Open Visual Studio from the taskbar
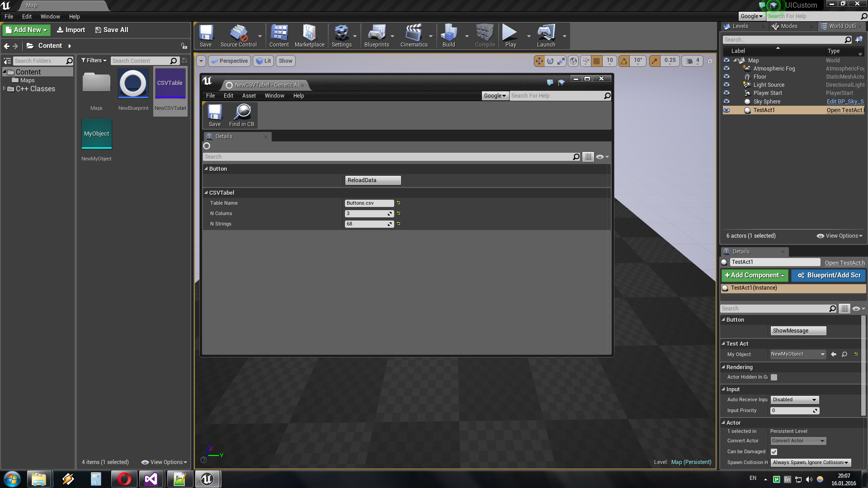This screenshot has width=868, height=488. [x=151, y=479]
